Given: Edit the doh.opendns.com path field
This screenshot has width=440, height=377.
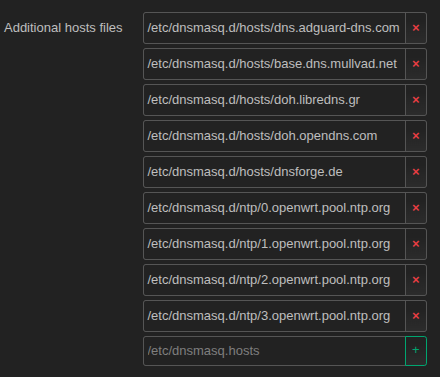Looking at the screenshot, I should coord(274,136).
